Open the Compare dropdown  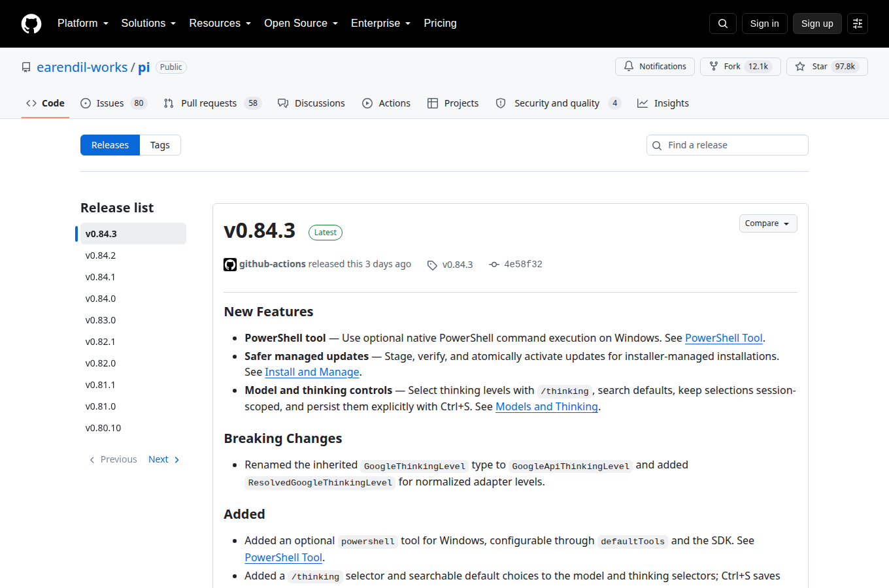(x=768, y=223)
